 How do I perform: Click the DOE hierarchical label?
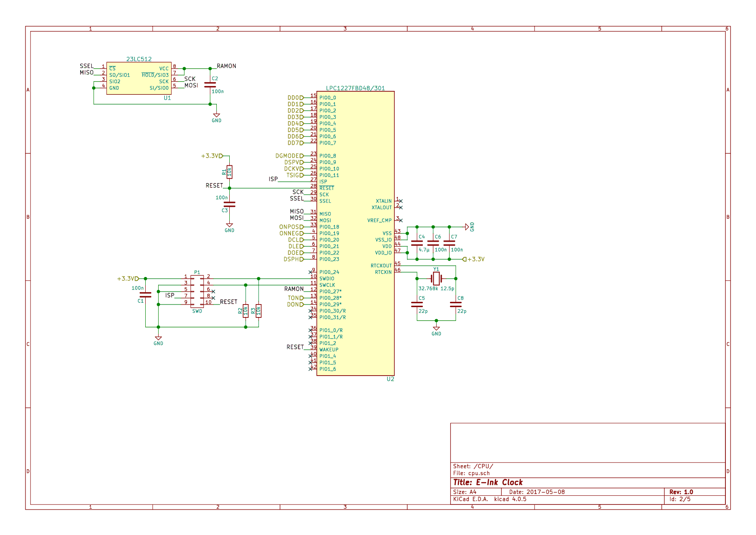click(296, 253)
